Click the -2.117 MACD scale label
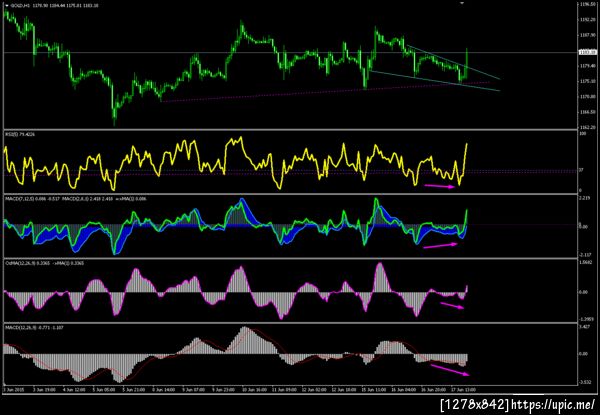The width and height of the screenshot is (600, 415). (585, 255)
